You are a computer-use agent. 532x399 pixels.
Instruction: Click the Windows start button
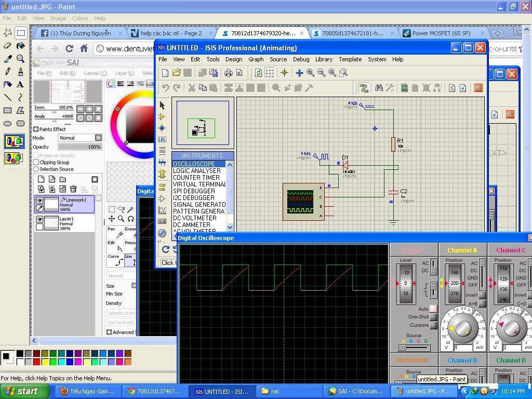click(24, 391)
